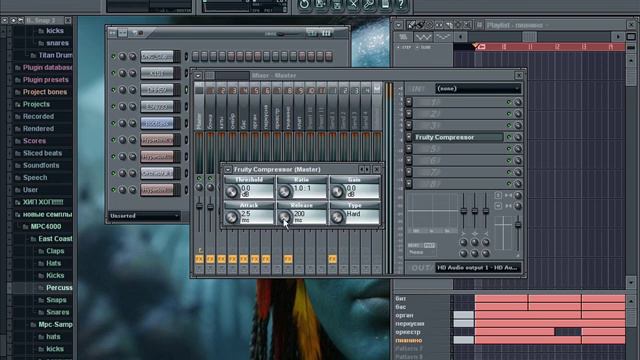Select Plugin database in browser
This screenshot has width=640, height=360.
tap(47, 67)
